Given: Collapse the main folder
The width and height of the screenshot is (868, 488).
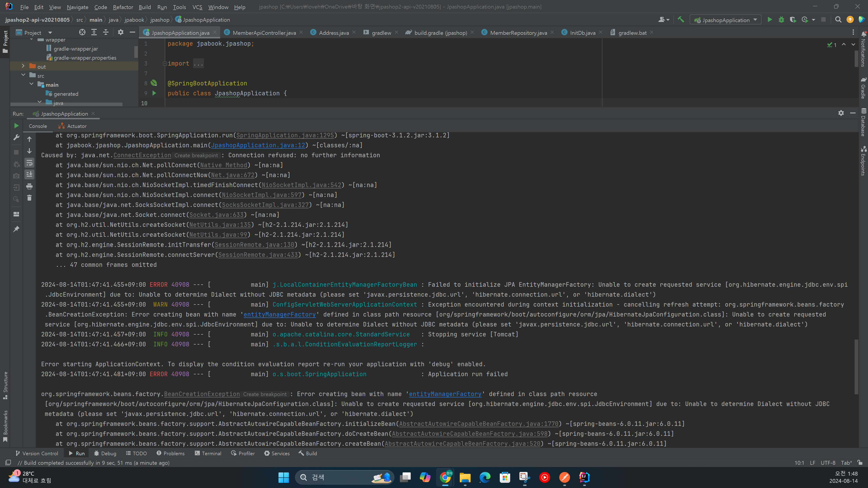Looking at the screenshot, I should pyautogui.click(x=31, y=84).
